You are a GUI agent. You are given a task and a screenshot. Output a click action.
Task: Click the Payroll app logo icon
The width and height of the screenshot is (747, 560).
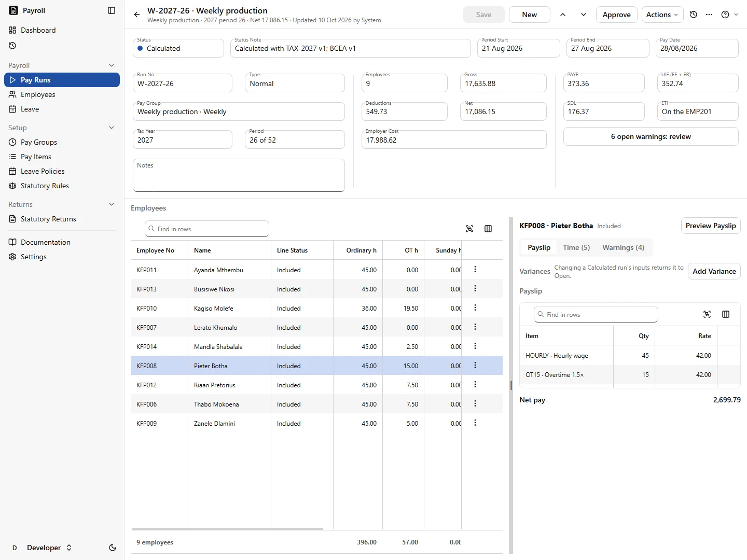click(x=13, y=10)
